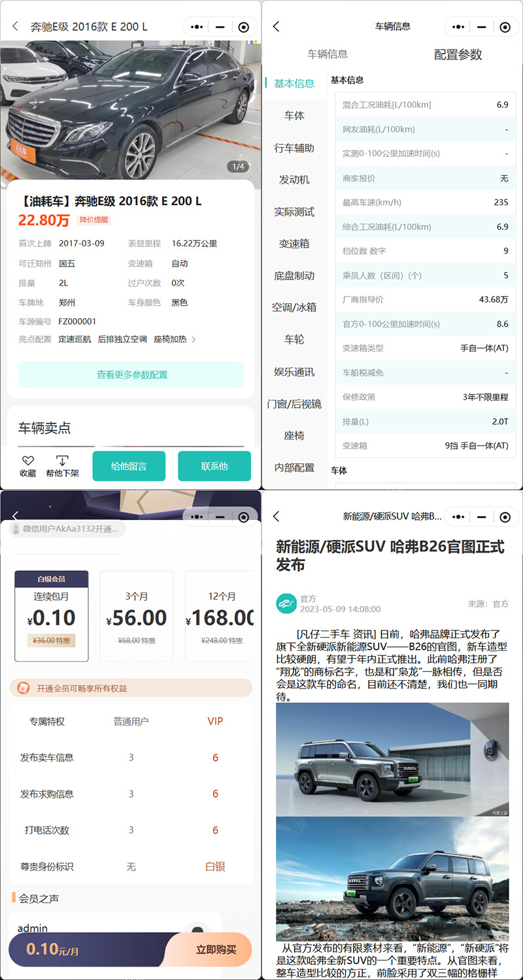Minimize the 车辆信息 page with dash icon
The height and width of the screenshot is (980, 523).
click(482, 27)
